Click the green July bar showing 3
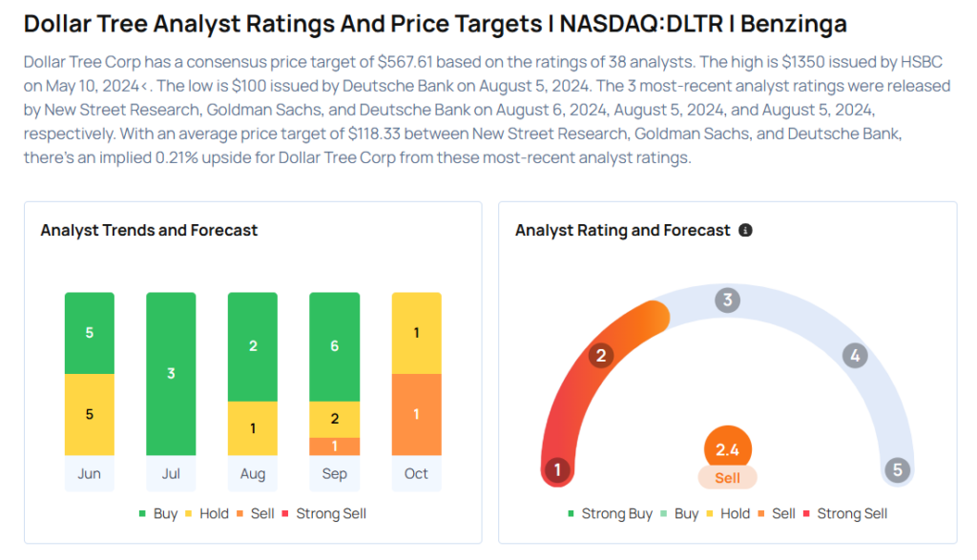 171,373
